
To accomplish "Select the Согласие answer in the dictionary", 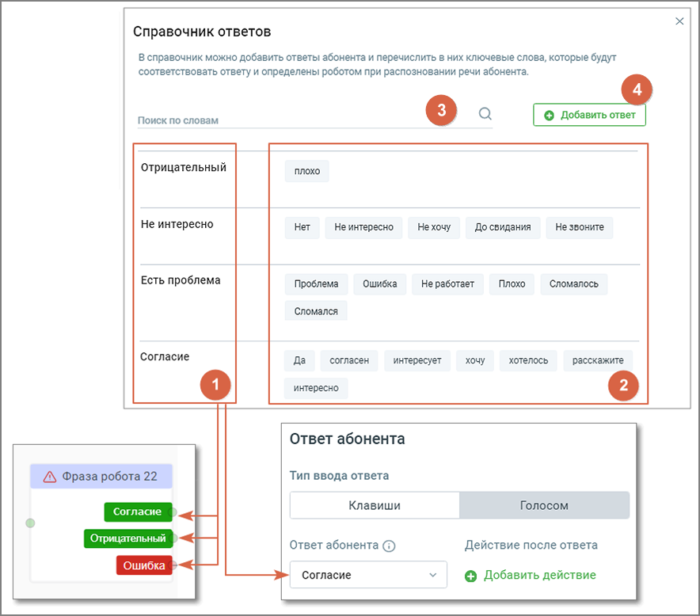I will [165, 356].
